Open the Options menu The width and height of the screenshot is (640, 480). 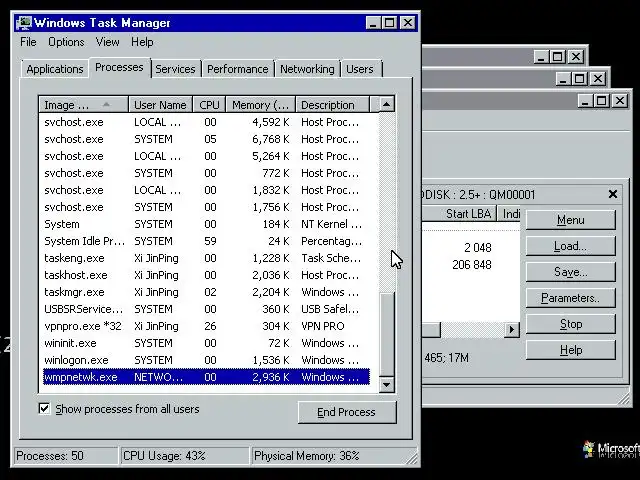coord(66,42)
